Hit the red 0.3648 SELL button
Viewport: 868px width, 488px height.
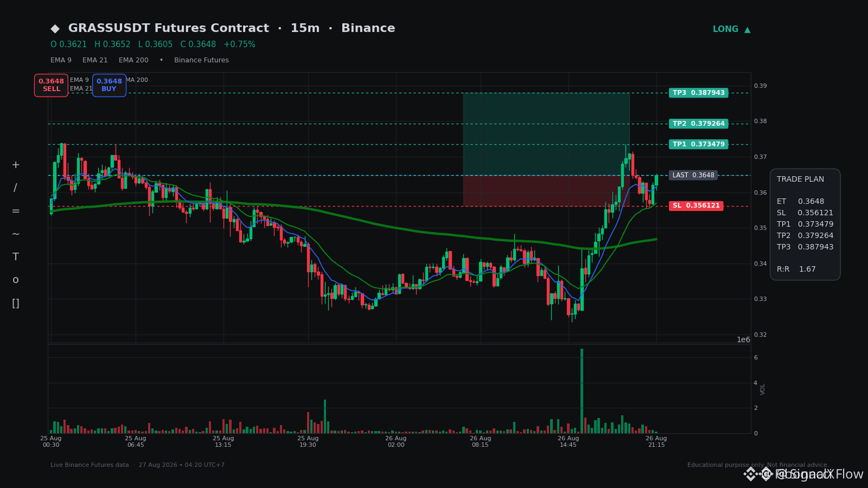[x=51, y=85]
